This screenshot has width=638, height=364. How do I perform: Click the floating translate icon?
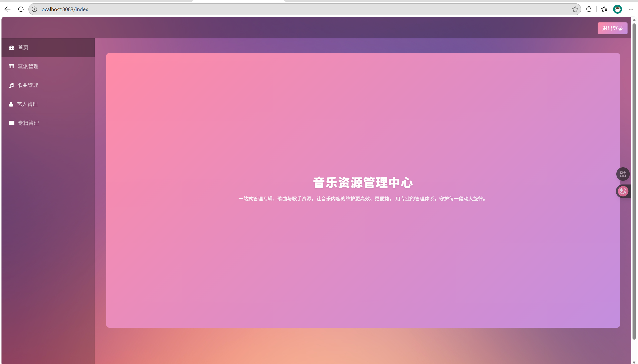623,191
